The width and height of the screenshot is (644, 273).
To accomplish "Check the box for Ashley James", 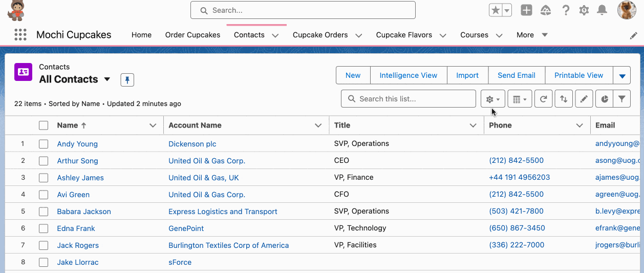I will pos(44,178).
